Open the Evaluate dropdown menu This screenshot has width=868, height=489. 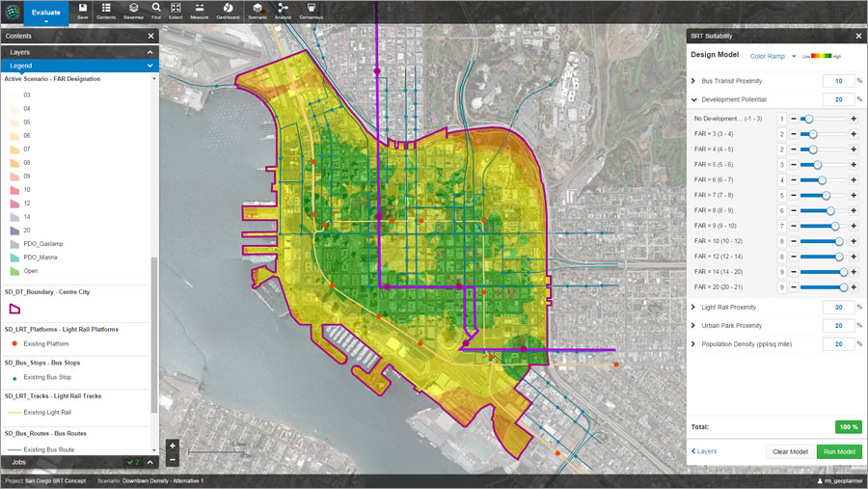pyautogui.click(x=46, y=14)
